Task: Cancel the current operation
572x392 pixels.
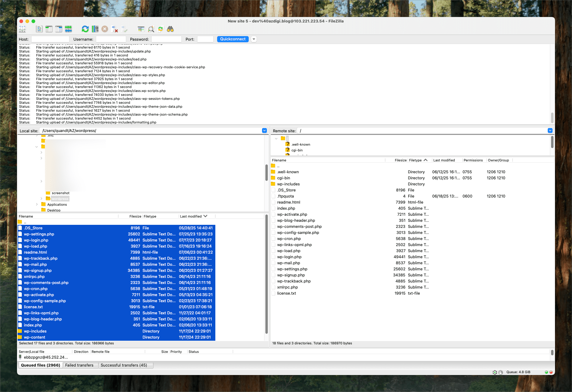Action: pos(105,29)
